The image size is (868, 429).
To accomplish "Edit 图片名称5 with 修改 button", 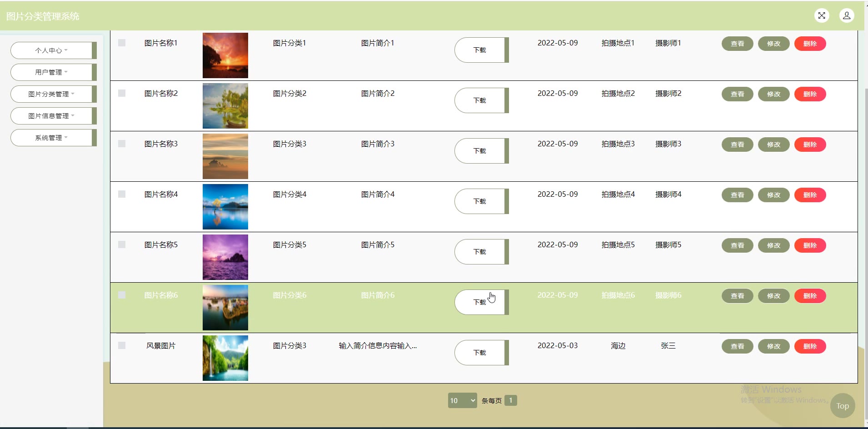I will tap(774, 245).
